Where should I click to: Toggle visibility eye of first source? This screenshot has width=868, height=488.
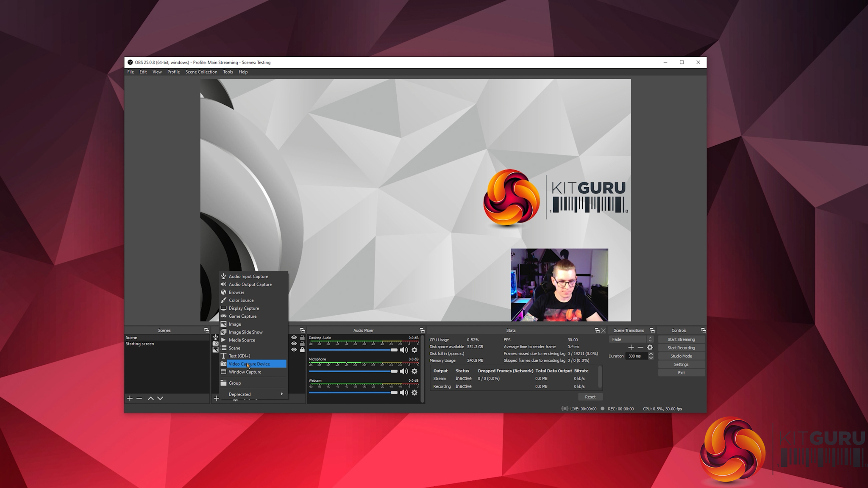[x=294, y=338]
